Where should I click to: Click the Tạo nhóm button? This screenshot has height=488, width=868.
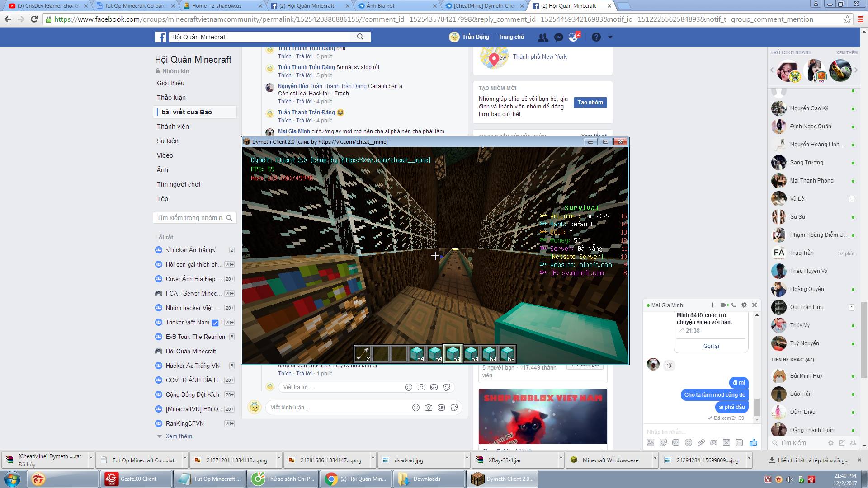click(590, 103)
